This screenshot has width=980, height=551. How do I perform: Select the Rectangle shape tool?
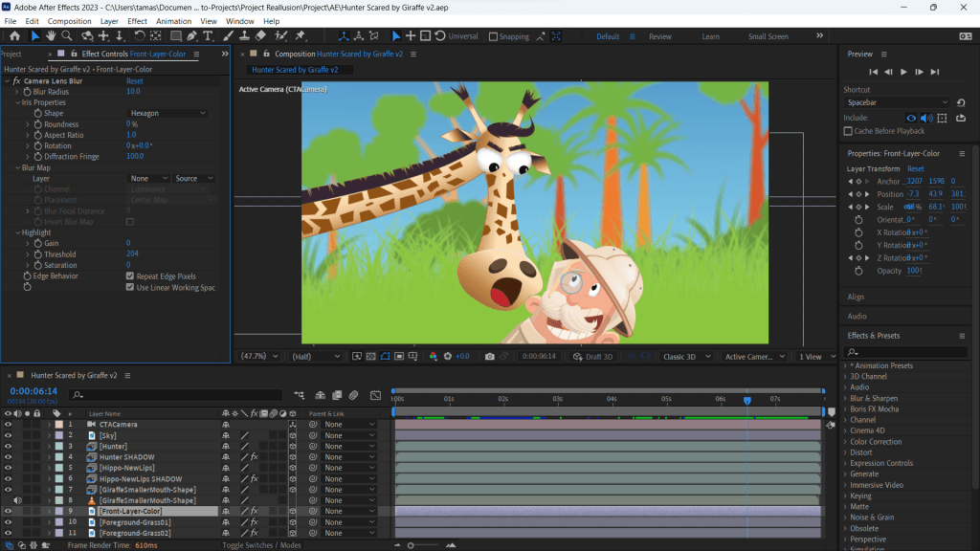coord(176,36)
